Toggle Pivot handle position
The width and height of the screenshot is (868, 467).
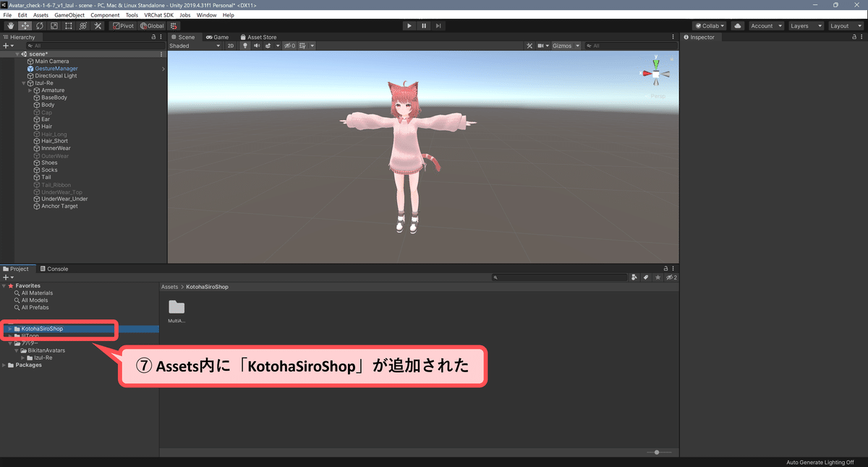pos(122,26)
